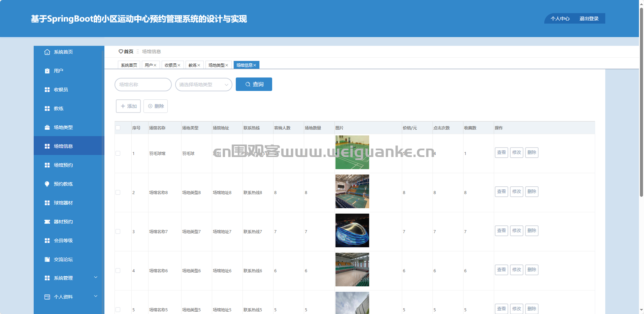
Task: Click 删除 for 场馆名称7 row
Action: pos(532,231)
